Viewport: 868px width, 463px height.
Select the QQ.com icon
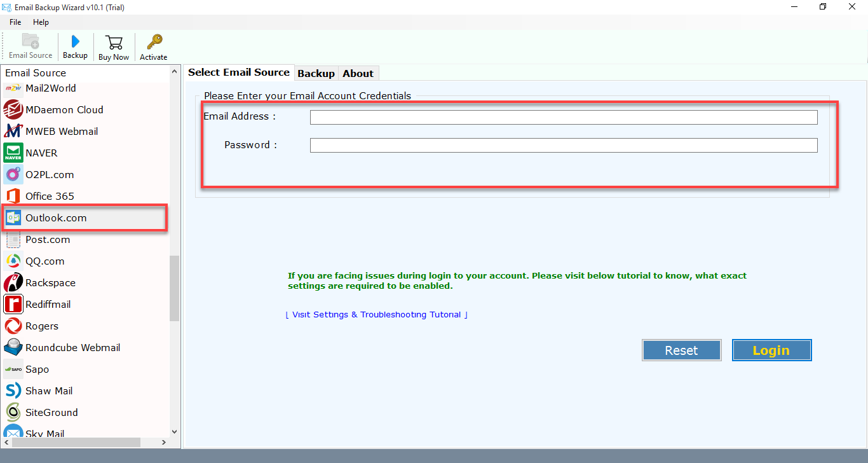(13, 261)
